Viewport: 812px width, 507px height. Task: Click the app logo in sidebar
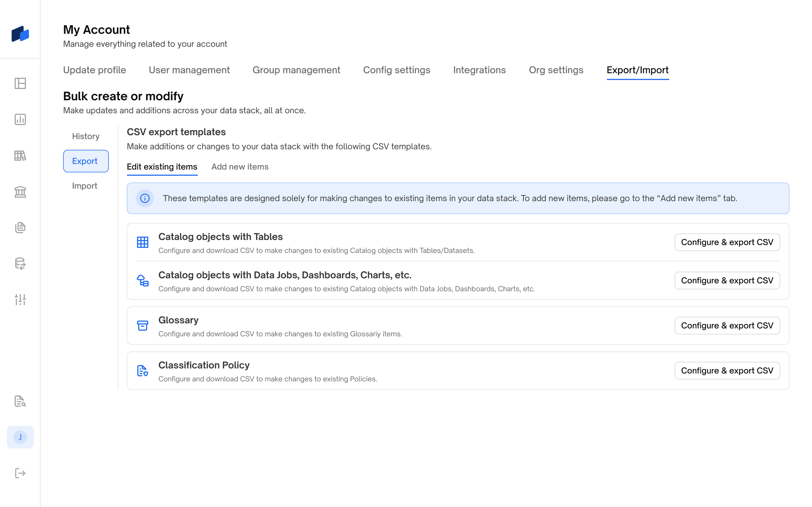click(20, 34)
